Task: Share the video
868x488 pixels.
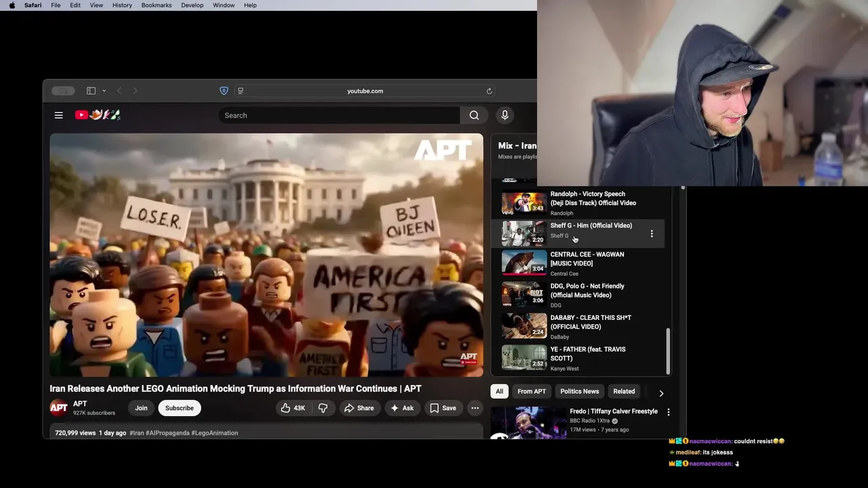Action: (x=359, y=408)
